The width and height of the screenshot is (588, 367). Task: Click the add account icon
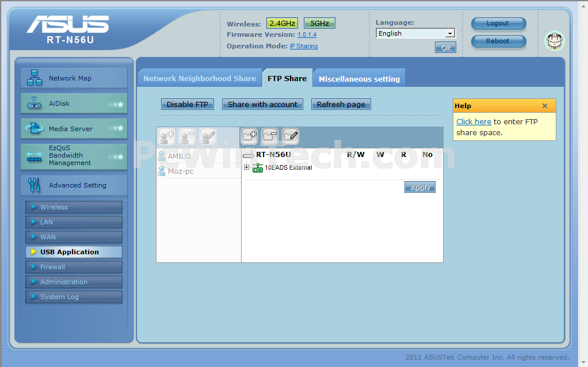[x=166, y=136]
